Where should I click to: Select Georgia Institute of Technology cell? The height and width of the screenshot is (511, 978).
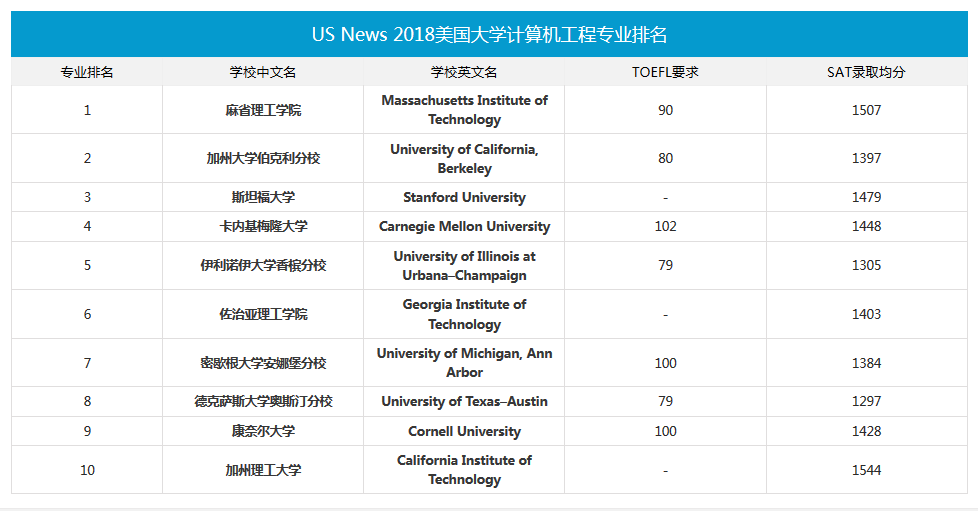click(x=464, y=314)
